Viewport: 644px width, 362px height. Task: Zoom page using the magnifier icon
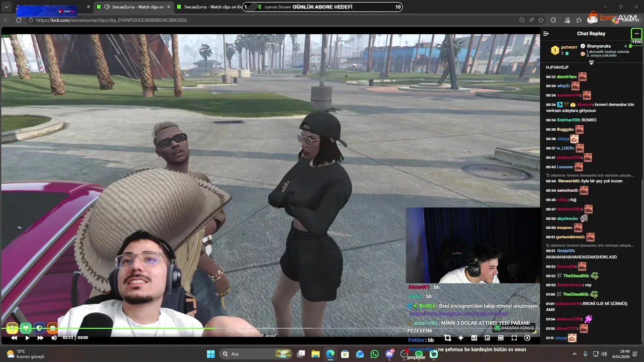522,20
